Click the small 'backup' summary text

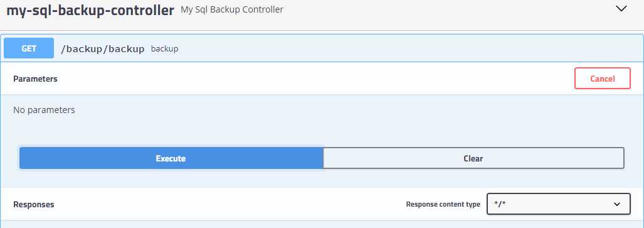pos(165,48)
